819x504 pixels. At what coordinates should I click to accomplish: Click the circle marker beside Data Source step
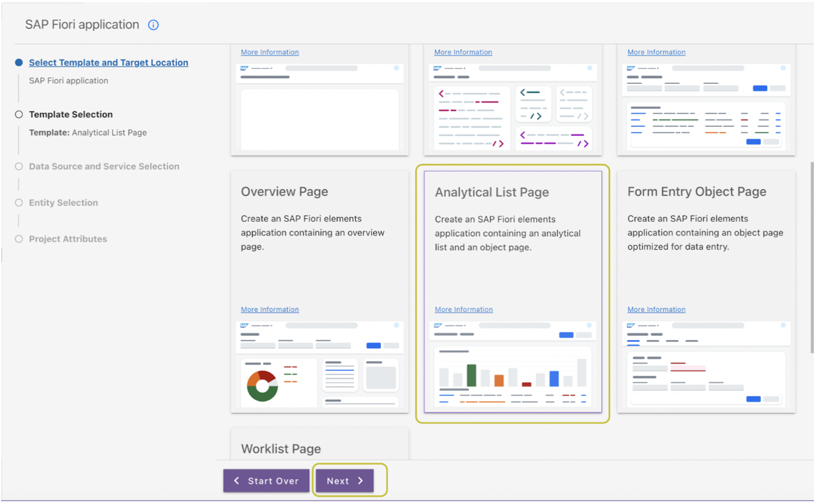click(x=19, y=166)
